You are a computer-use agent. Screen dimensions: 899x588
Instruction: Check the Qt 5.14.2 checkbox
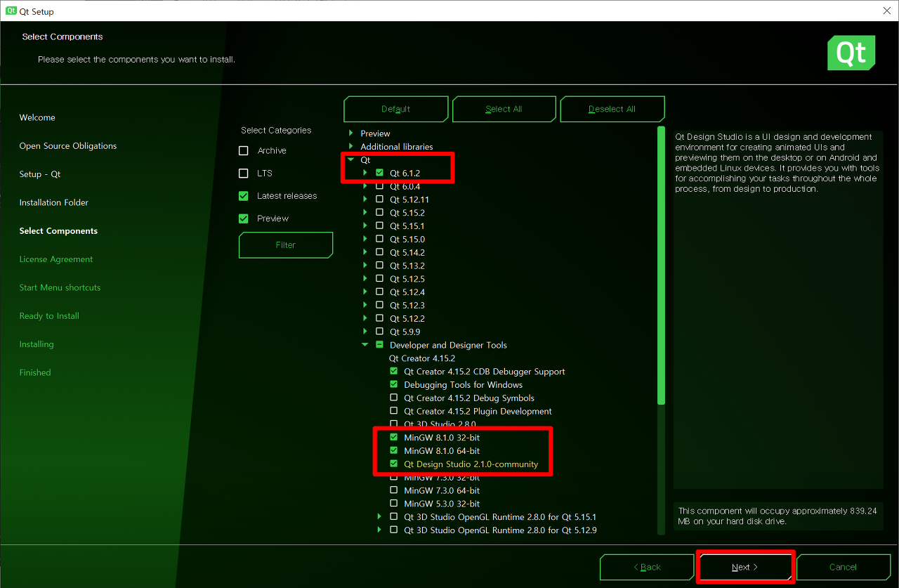click(x=380, y=252)
